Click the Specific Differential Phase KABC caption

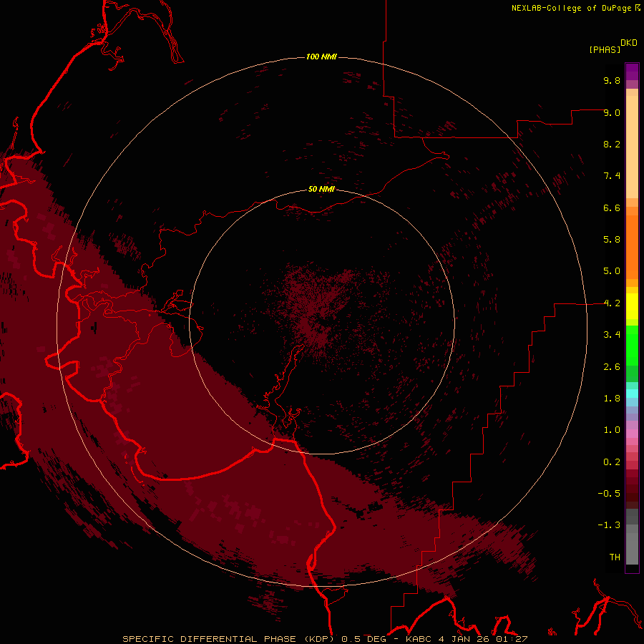[325, 639]
